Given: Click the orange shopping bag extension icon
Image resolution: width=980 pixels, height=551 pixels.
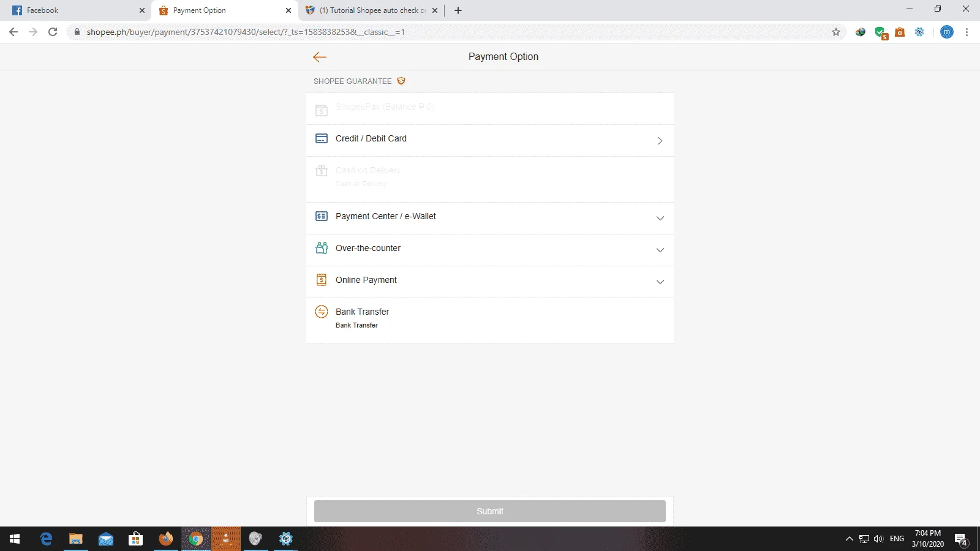Looking at the screenshot, I should (x=900, y=32).
